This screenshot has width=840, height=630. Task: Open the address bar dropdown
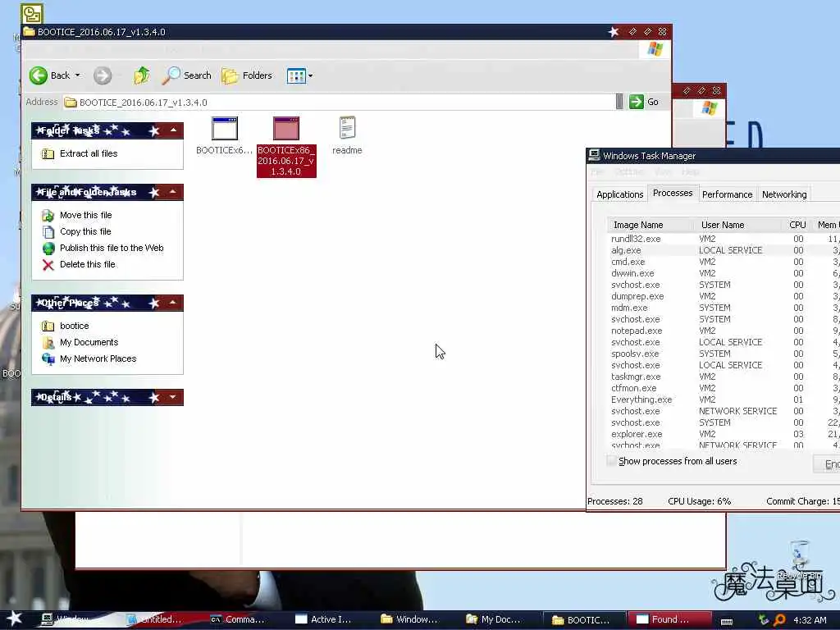point(619,102)
